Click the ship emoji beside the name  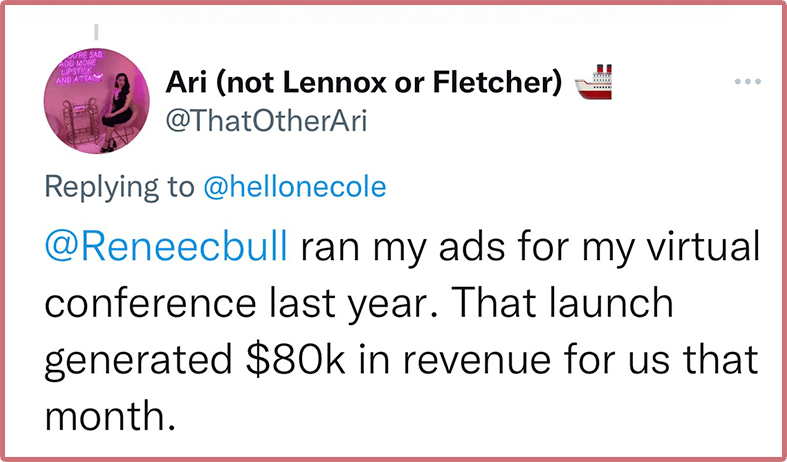pos(594,83)
